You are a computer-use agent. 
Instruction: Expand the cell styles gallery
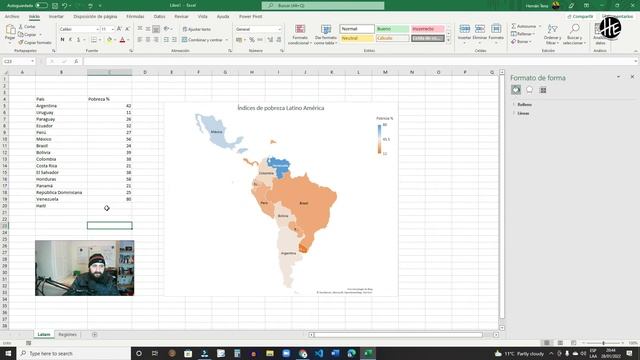pyautogui.click(x=448, y=40)
